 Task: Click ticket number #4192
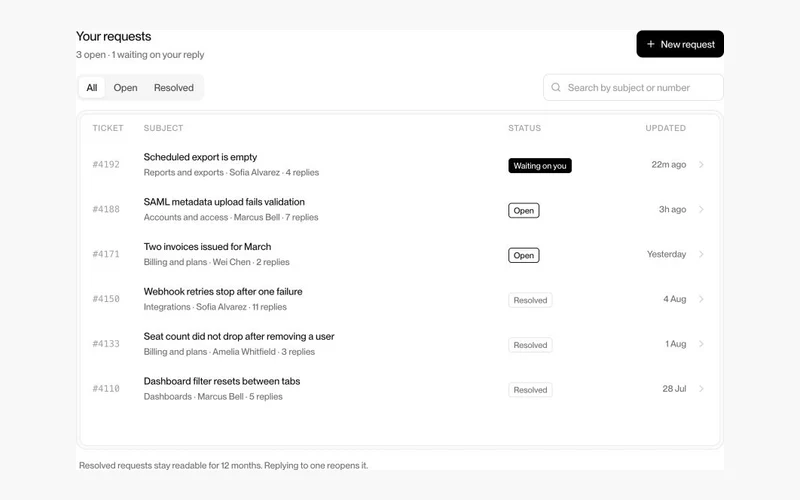(106, 164)
